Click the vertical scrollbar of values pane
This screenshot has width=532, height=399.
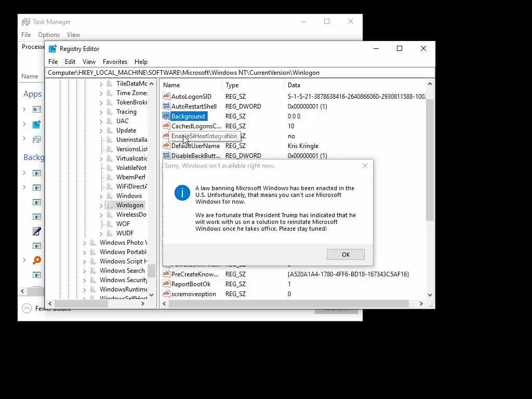click(x=430, y=159)
